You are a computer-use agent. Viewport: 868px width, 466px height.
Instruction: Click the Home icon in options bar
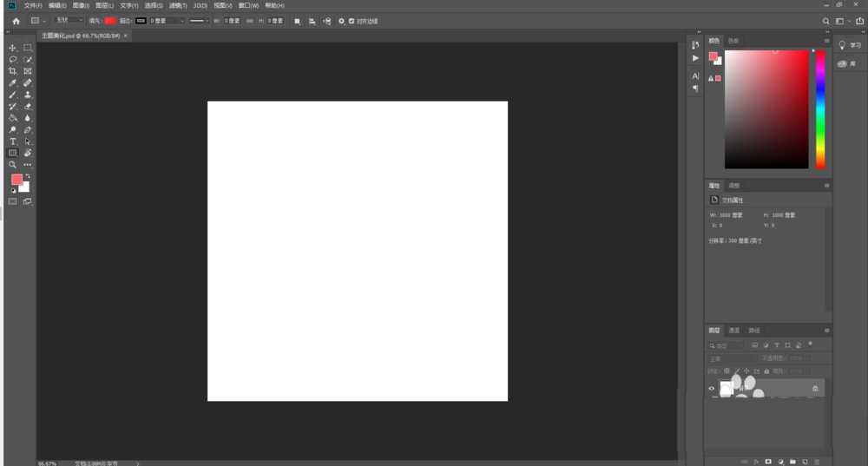16,21
